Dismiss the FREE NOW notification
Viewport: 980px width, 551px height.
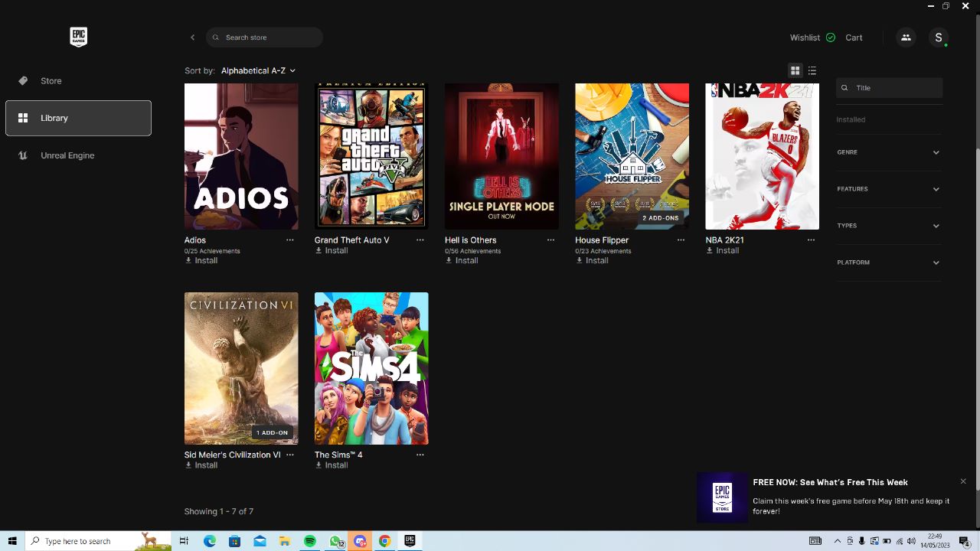click(963, 481)
